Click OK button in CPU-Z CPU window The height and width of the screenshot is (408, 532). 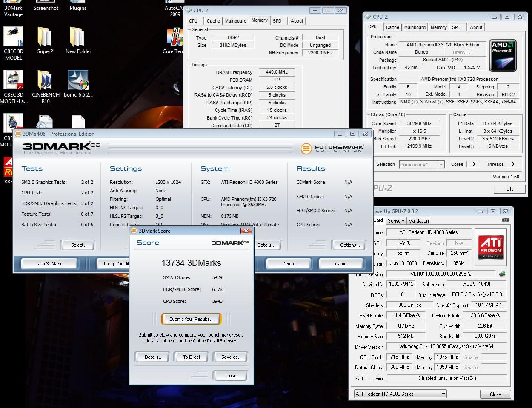point(509,189)
